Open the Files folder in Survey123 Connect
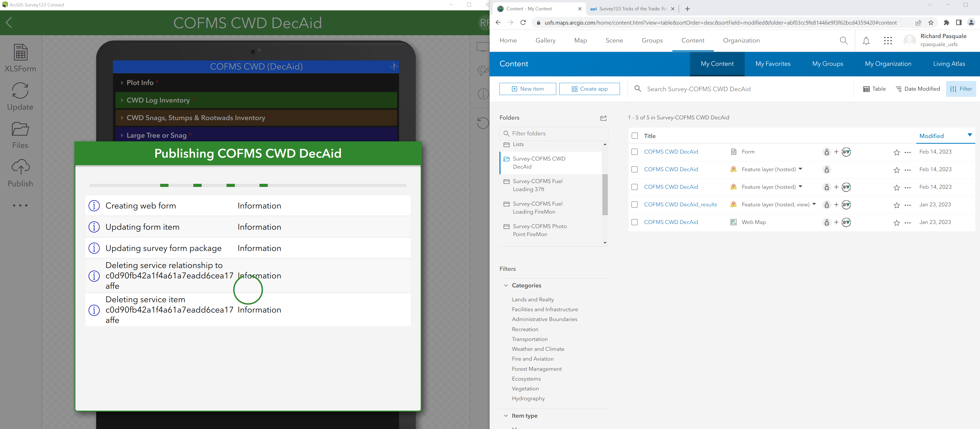980x429 pixels. [x=20, y=135]
